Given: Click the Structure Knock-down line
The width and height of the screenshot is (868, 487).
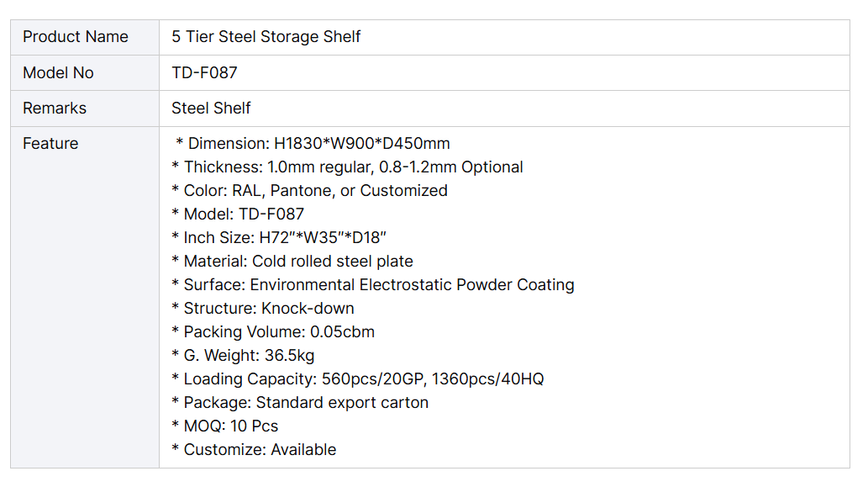Looking at the screenshot, I should click(x=263, y=309).
